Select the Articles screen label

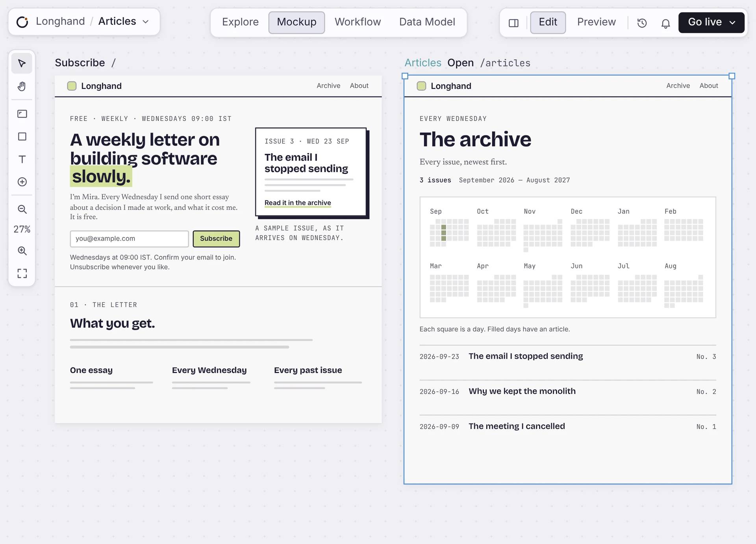[x=423, y=63]
